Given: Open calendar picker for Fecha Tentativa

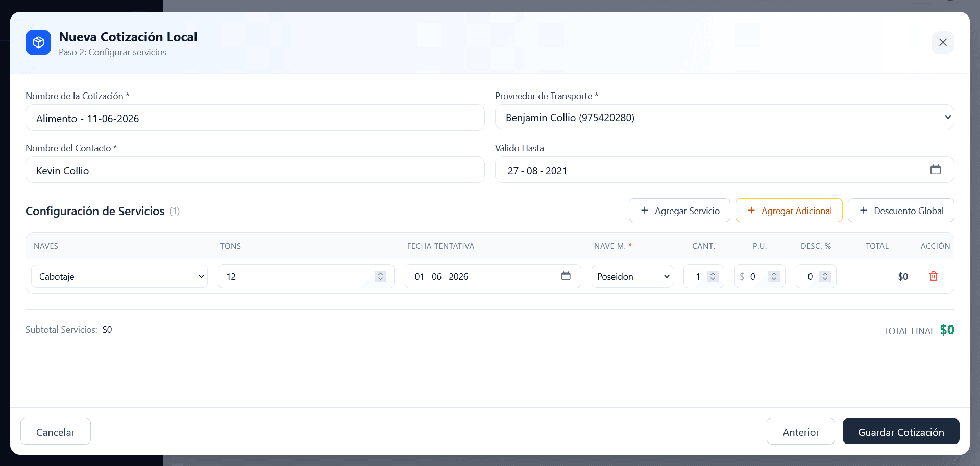Looking at the screenshot, I should tap(566, 276).
